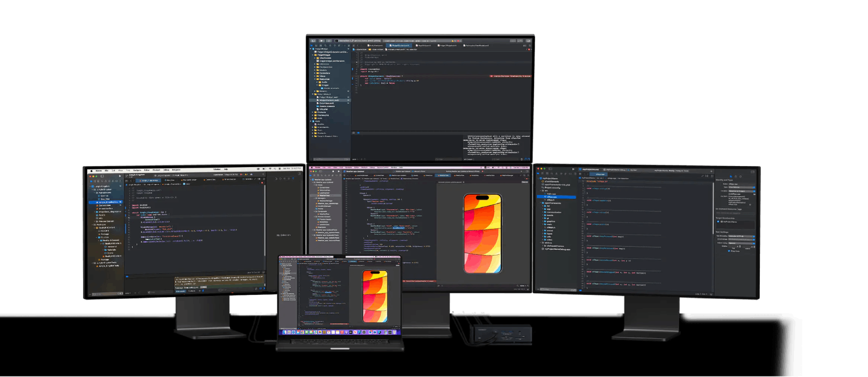Select ofApp.cpp file in right monitor navigator
The image size is (868, 377).
point(556,197)
